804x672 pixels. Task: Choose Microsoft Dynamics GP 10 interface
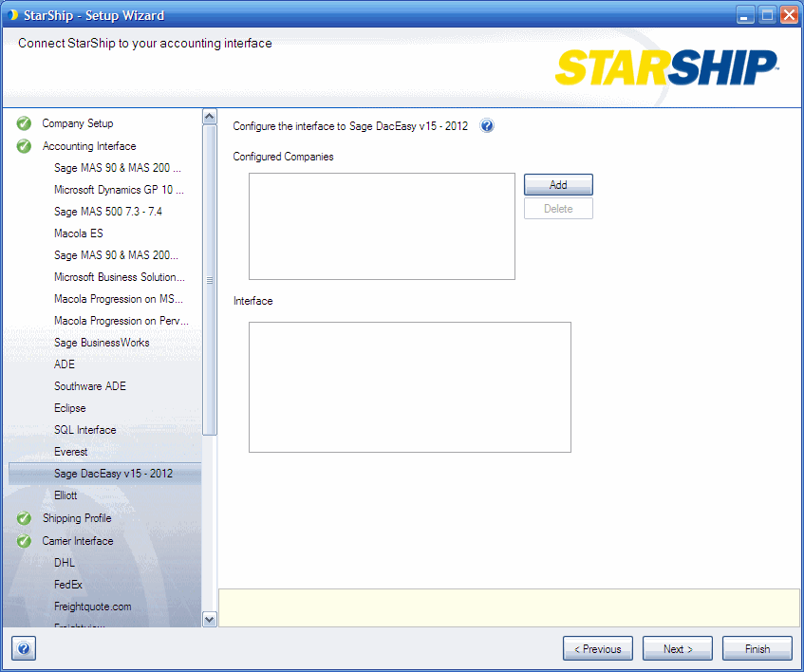click(x=119, y=190)
